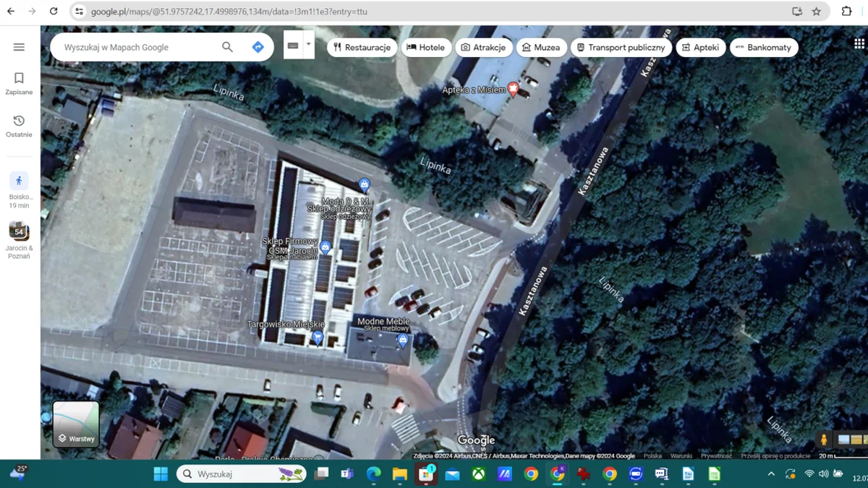Open the keyboard input dropdown arrow
The width and height of the screenshot is (868, 488).
click(x=309, y=44)
